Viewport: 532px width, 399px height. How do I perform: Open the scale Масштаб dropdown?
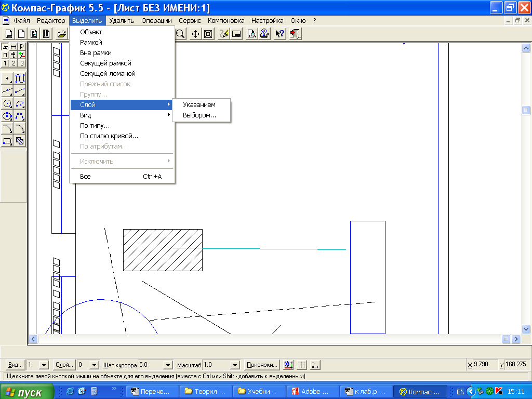235,365
